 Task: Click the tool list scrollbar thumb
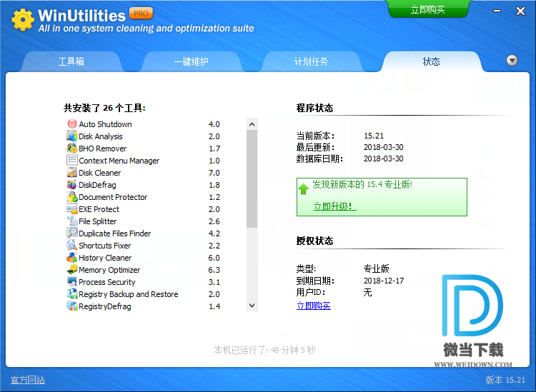point(252,179)
